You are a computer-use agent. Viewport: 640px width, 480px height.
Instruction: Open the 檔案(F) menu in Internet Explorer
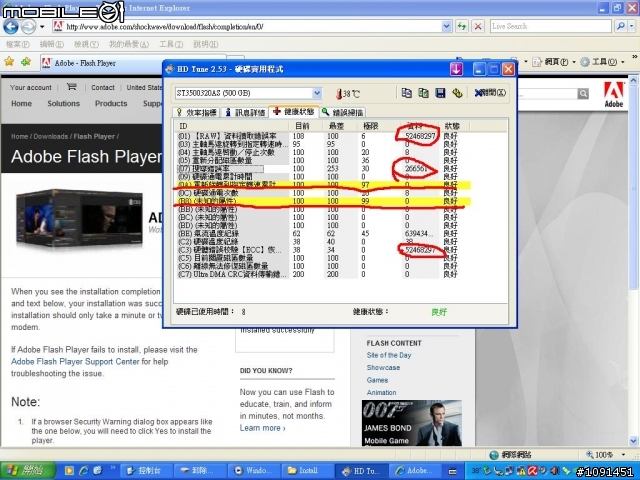[18, 44]
